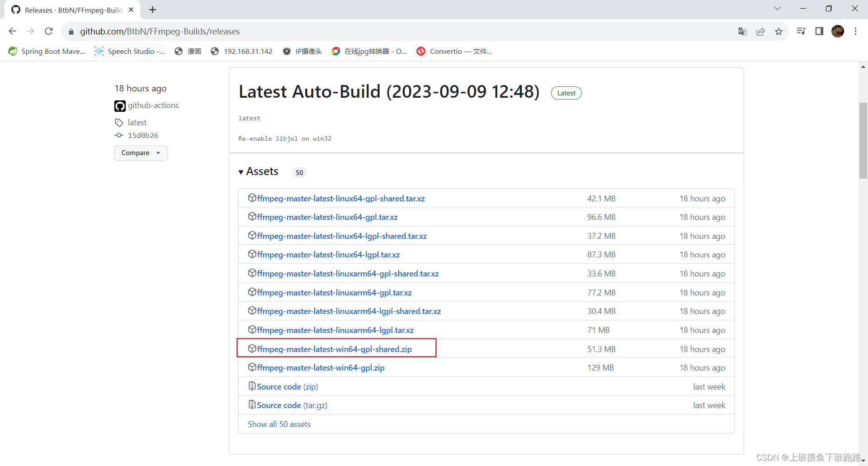The height and width of the screenshot is (466, 868).
Task: Download ffmpeg-master-latest-win64-gpl.zip
Action: coord(321,368)
